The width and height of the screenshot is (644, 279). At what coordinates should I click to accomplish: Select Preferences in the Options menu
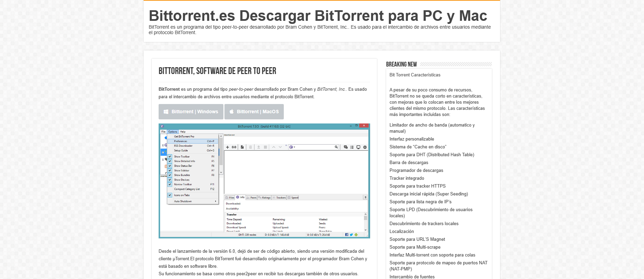[x=193, y=141]
